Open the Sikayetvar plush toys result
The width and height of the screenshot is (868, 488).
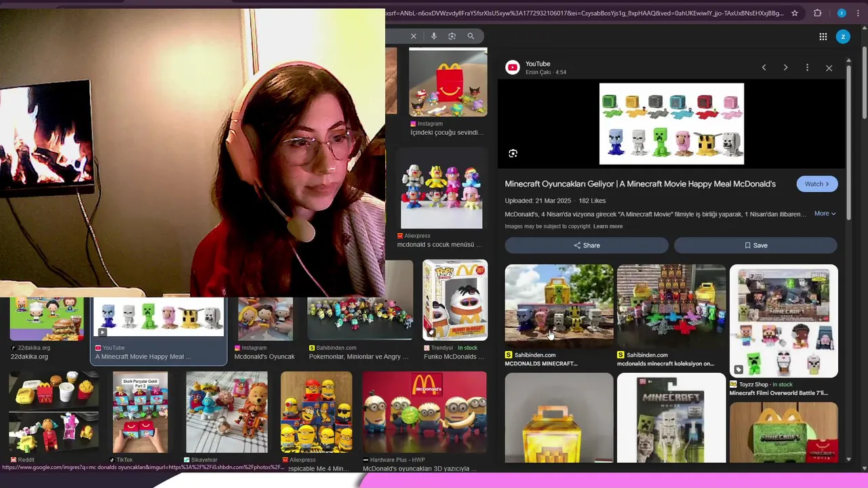[226, 412]
